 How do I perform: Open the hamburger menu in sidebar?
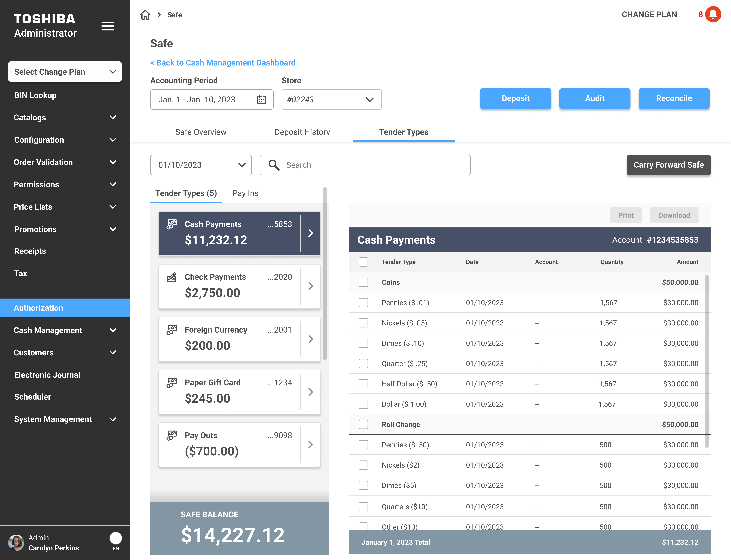(x=107, y=26)
